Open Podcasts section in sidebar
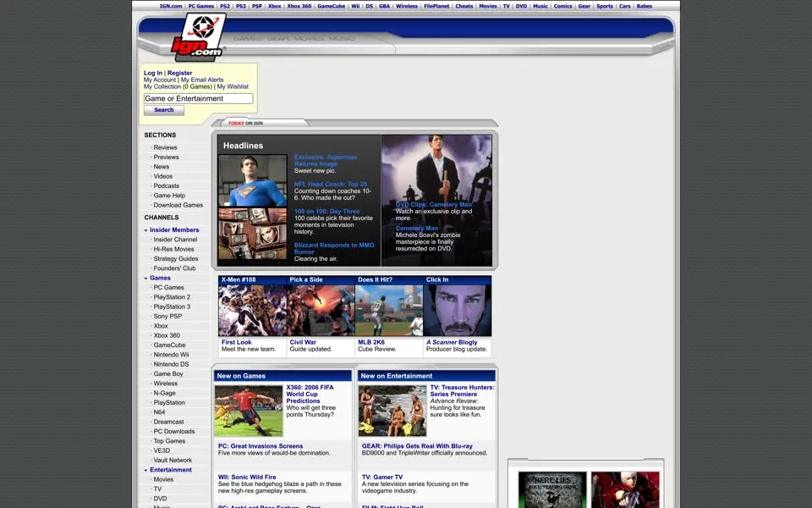The image size is (812, 508). pyautogui.click(x=167, y=186)
